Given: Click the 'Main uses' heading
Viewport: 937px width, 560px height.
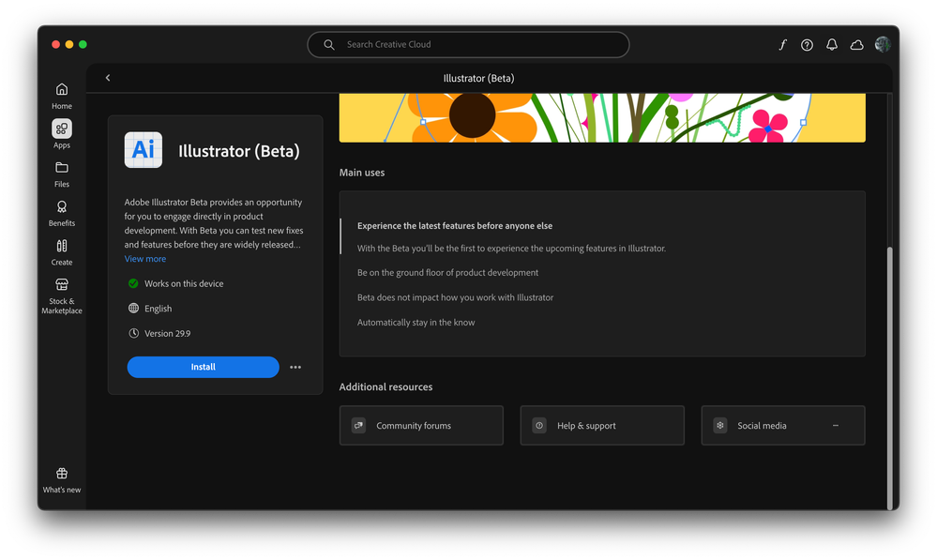Looking at the screenshot, I should point(362,173).
